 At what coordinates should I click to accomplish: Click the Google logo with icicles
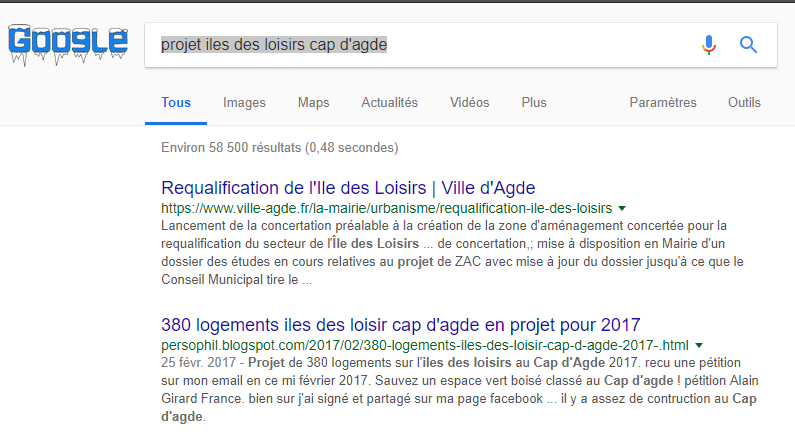68,44
